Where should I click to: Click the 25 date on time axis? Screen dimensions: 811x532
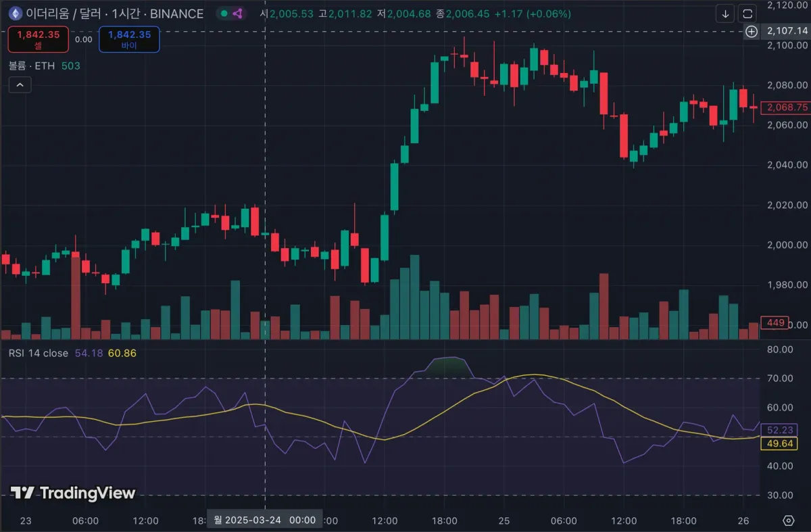pyautogui.click(x=504, y=521)
